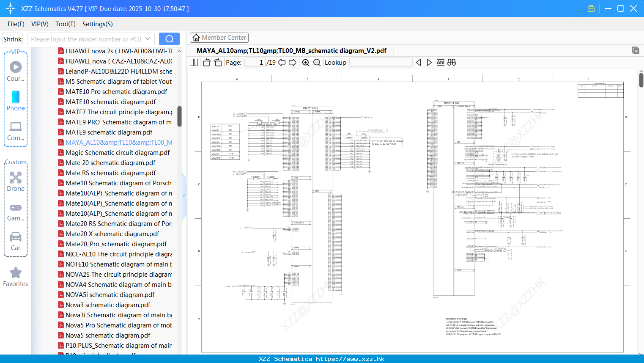Open M5 Schematic diagram of tablet

click(115, 81)
